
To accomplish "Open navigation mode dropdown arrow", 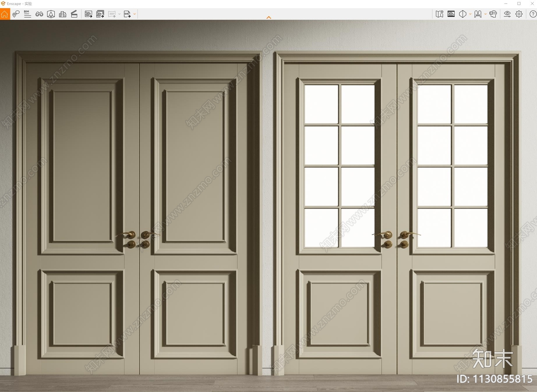I will pyautogui.click(x=485, y=14).
